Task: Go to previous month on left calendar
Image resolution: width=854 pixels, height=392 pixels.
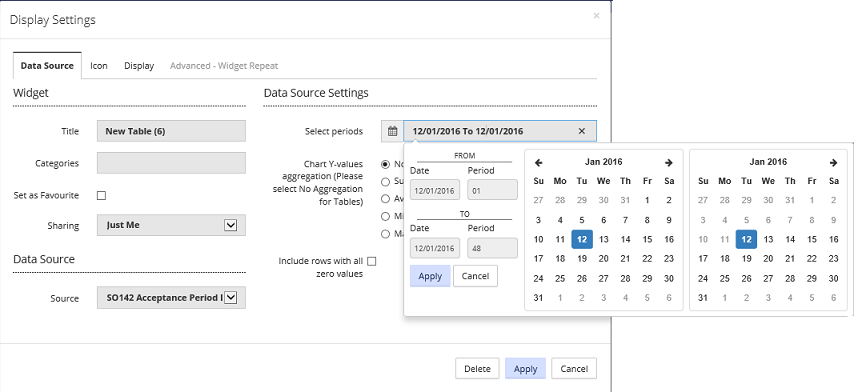Action: pyautogui.click(x=539, y=162)
